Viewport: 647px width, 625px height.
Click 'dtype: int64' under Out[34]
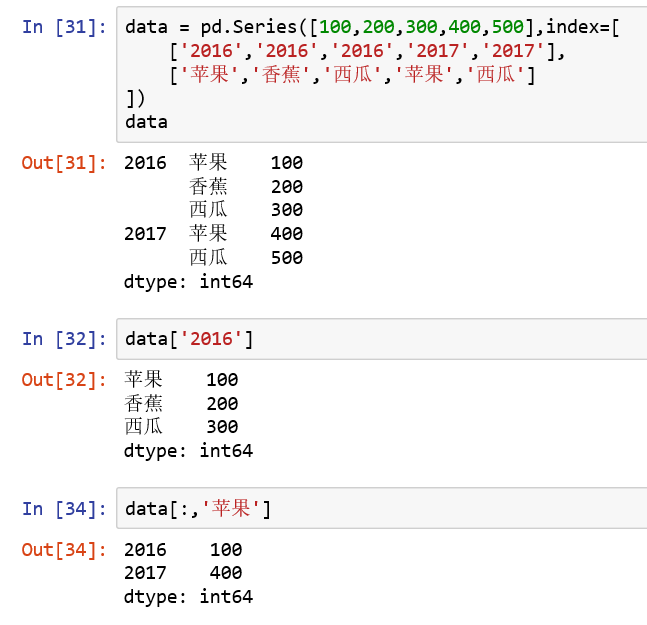click(x=188, y=597)
